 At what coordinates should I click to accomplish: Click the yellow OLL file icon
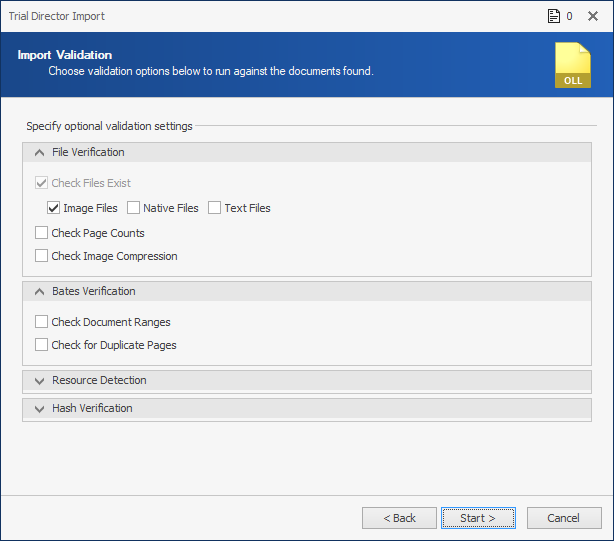(573, 65)
